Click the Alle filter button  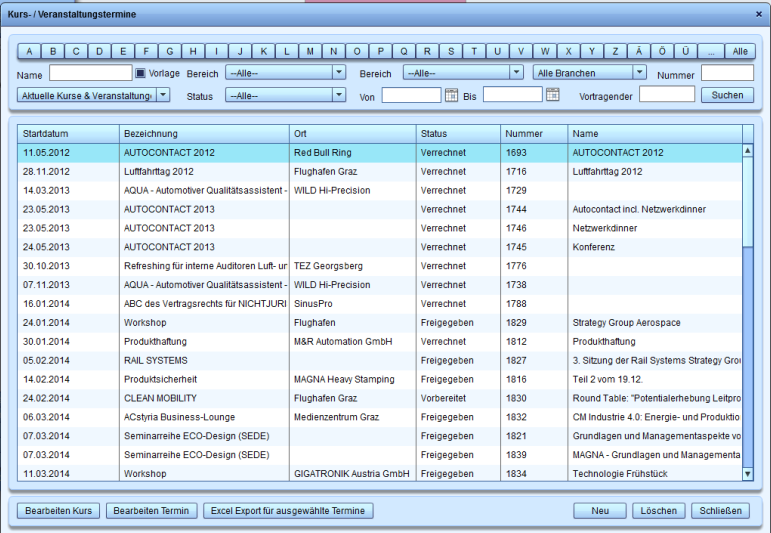pyautogui.click(x=740, y=51)
